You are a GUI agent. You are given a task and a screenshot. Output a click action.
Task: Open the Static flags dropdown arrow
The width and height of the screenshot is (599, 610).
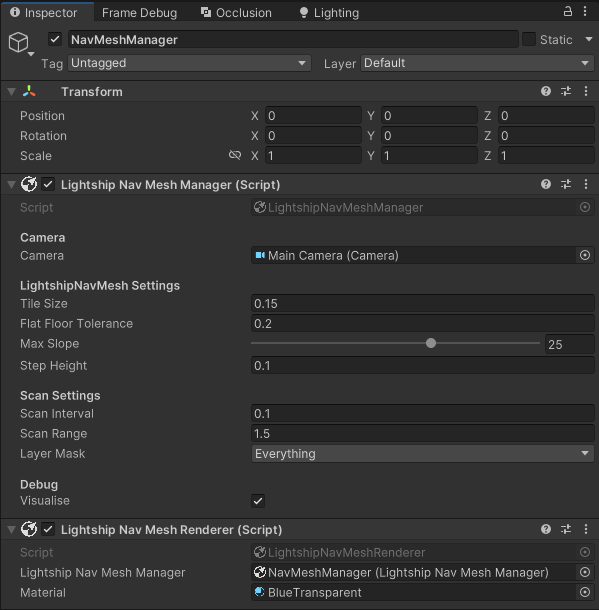point(588,39)
